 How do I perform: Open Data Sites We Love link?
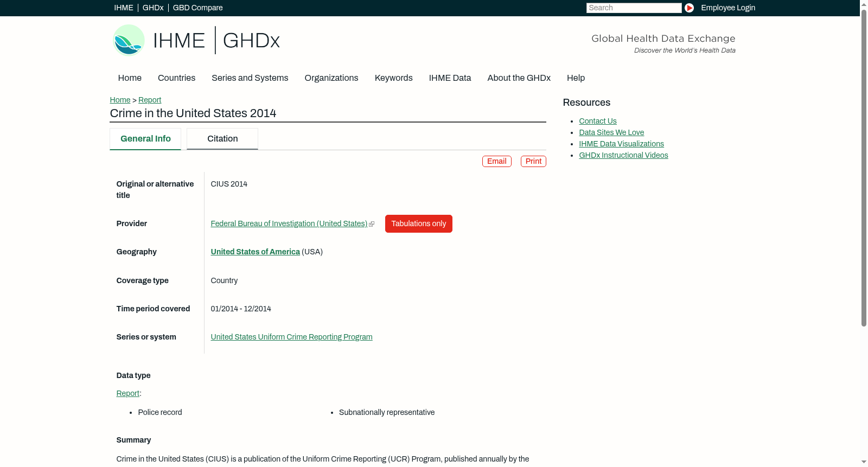click(611, 132)
